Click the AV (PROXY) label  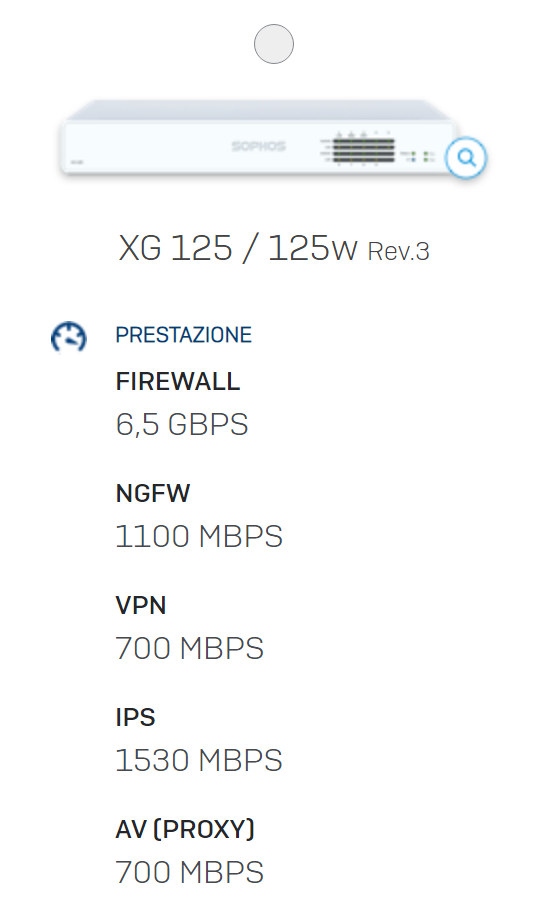pyautogui.click(x=185, y=830)
